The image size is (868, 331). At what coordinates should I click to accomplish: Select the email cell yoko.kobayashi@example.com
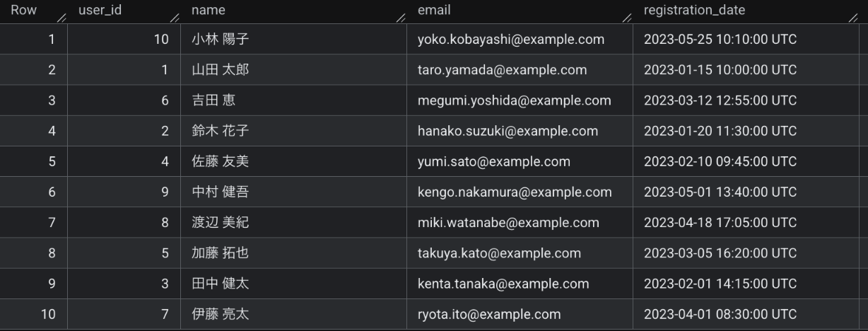(510, 40)
